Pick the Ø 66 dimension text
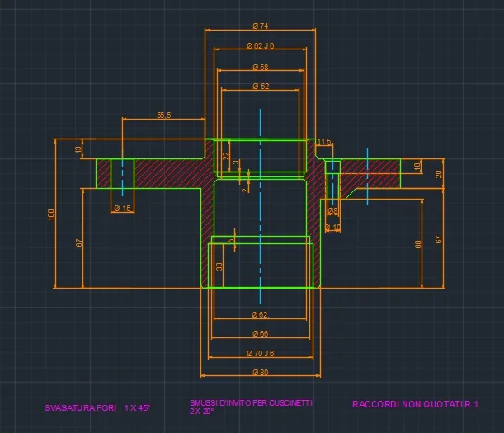This screenshot has height=433, width=504. coord(259,334)
